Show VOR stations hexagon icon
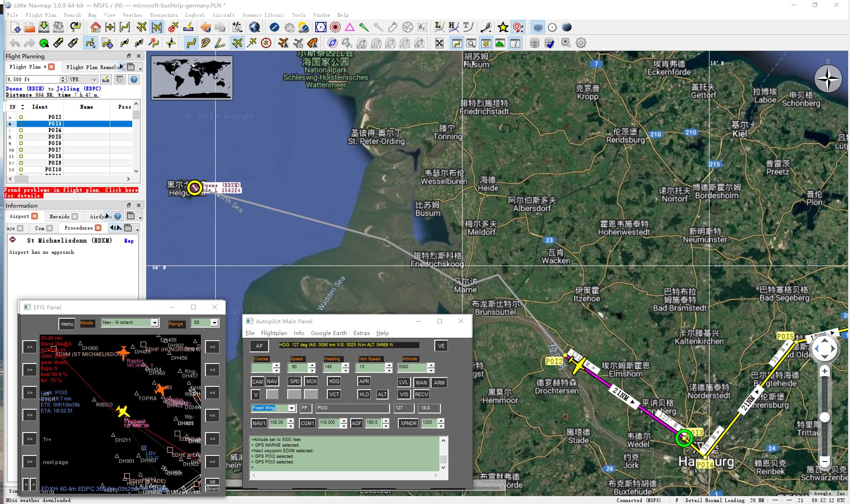The height and width of the screenshot is (504, 850). [320, 28]
